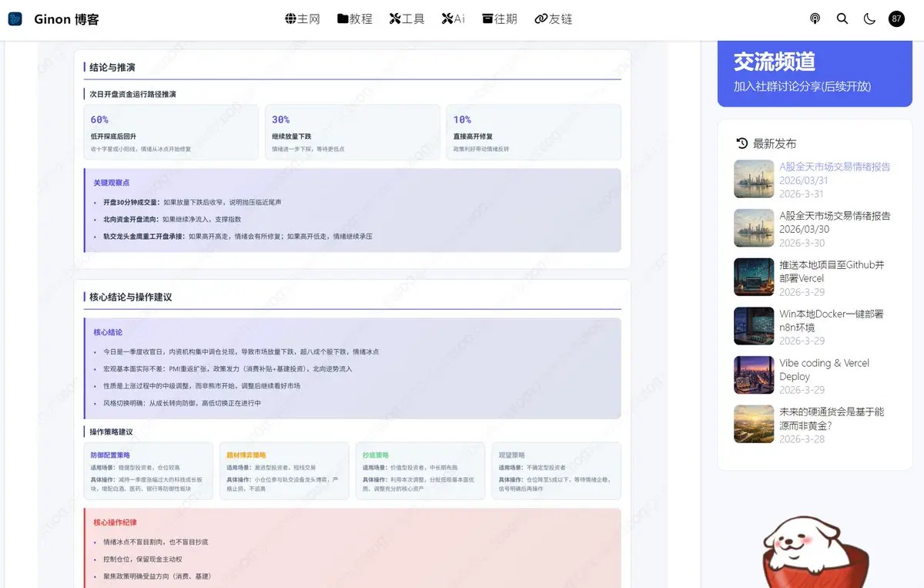The width and height of the screenshot is (924, 588).
Task: Click the 观望策略 card
Action: tap(557, 470)
